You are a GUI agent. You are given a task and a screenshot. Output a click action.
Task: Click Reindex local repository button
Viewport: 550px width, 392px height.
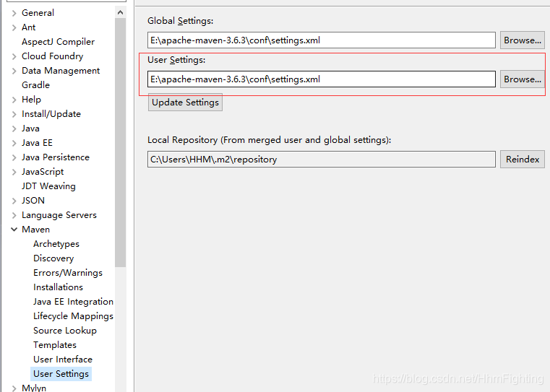pos(523,160)
